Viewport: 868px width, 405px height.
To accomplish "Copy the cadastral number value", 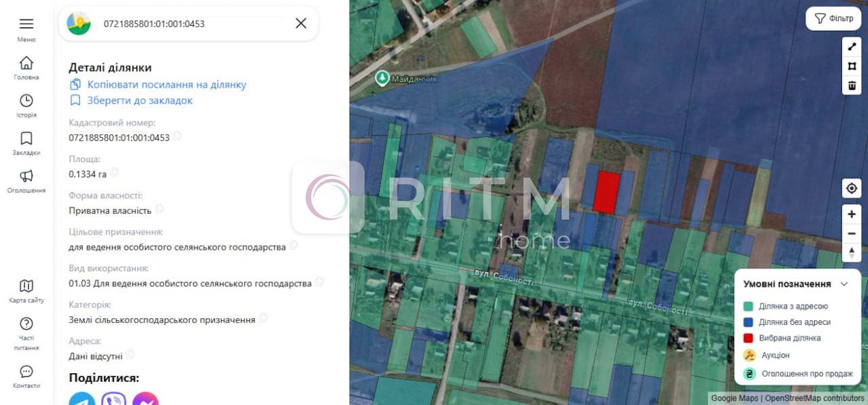I will point(178,136).
